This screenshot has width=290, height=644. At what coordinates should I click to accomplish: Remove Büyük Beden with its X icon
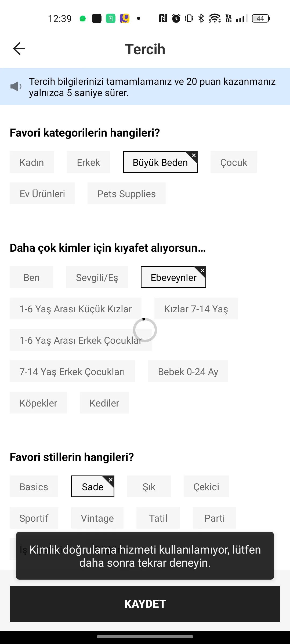tap(194, 155)
